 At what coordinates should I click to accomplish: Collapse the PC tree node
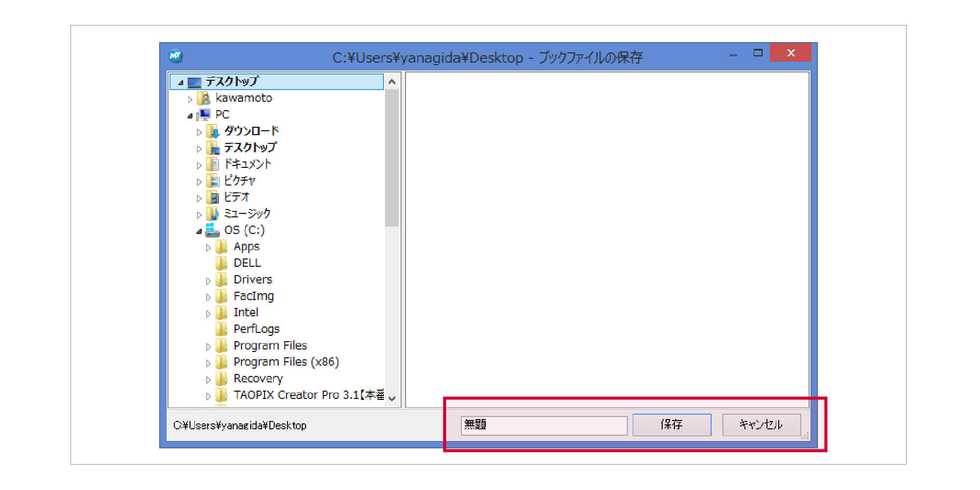point(190,116)
